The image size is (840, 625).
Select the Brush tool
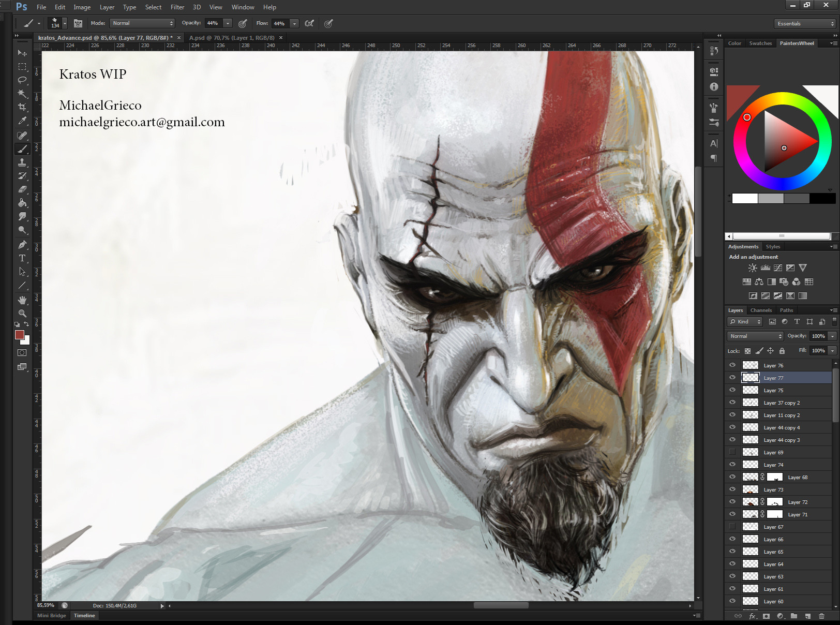(22, 148)
